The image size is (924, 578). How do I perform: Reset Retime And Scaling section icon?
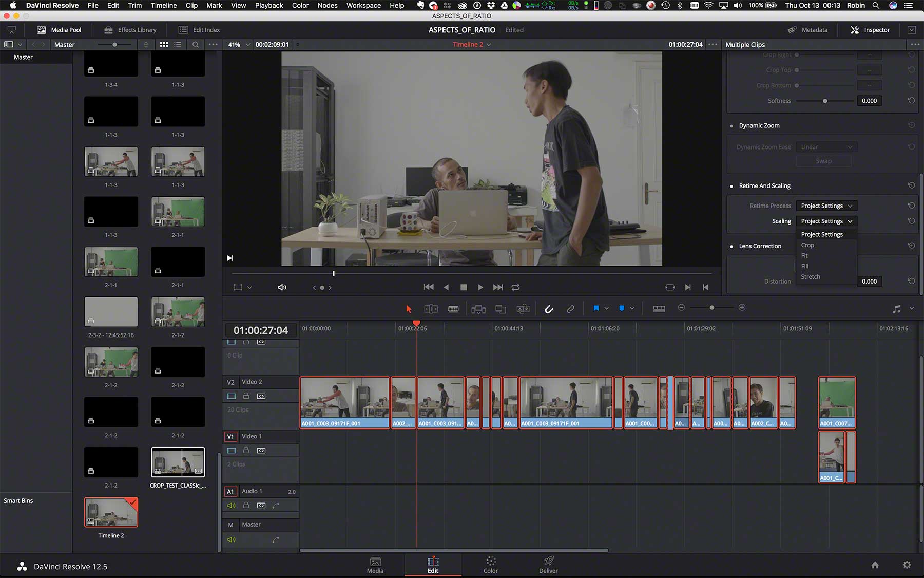(911, 185)
